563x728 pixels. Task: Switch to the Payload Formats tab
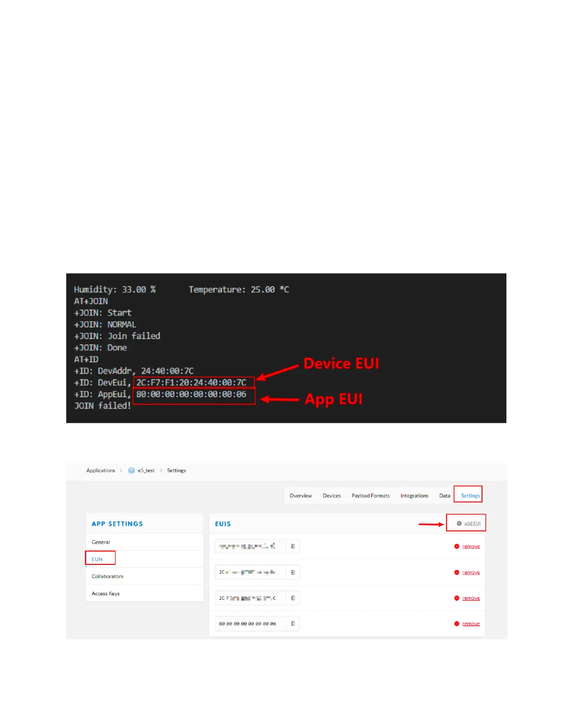[x=371, y=496]
